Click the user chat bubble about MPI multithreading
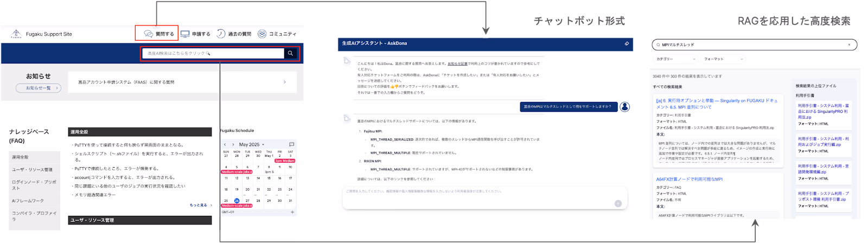The width and height of the screenshot is (868, 243). pyautogui.click(x=568, y=107)
